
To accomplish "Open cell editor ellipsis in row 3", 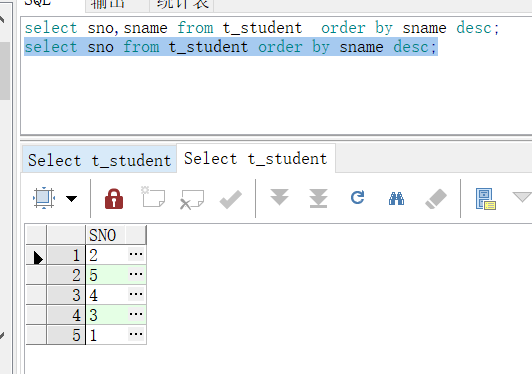I will click(136, 294).
